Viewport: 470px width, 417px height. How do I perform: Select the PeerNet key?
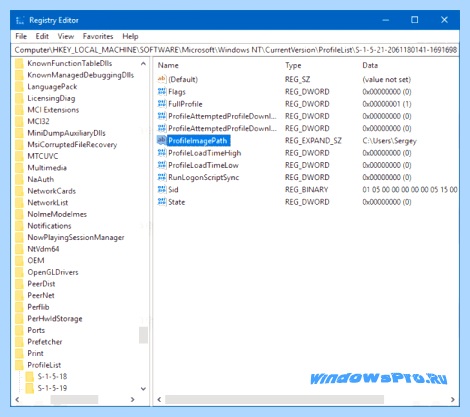41,295
